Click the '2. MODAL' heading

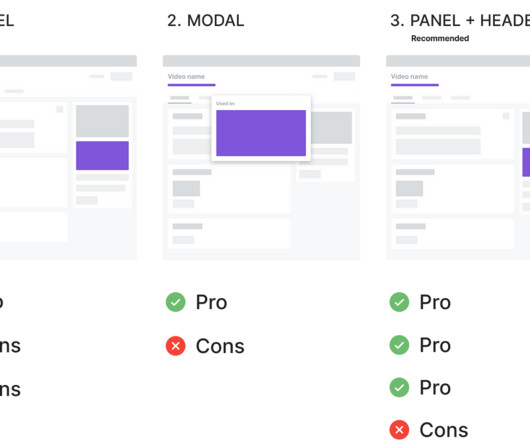click(206, 21)
